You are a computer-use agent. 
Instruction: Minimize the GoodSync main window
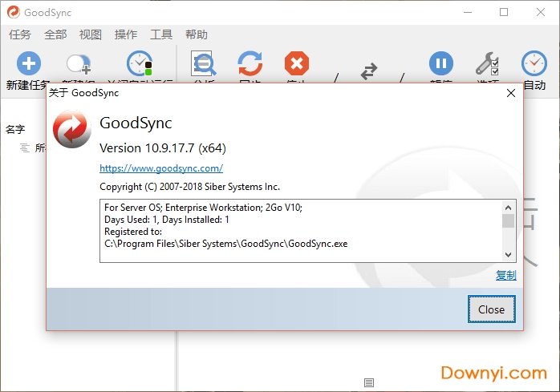click(468, 12)
